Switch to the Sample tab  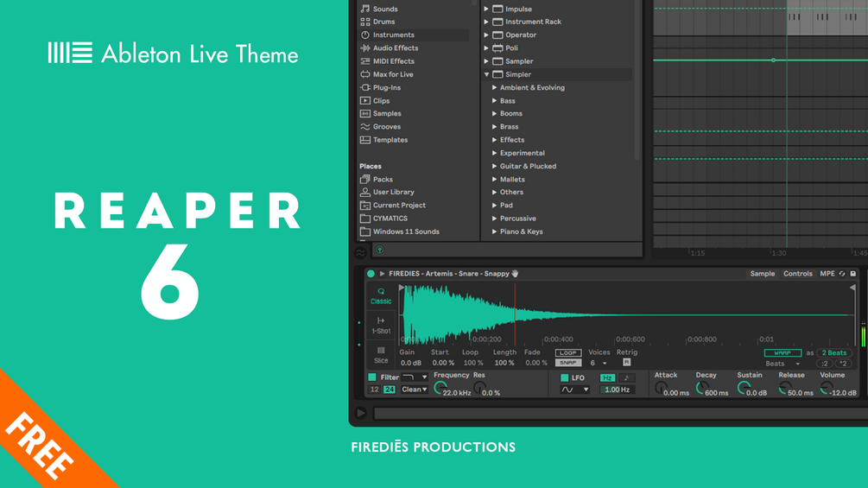tap(763, 274)
